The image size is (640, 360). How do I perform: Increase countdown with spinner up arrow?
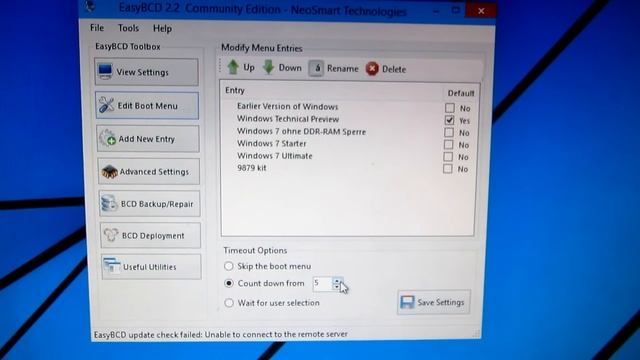[337, 280]
